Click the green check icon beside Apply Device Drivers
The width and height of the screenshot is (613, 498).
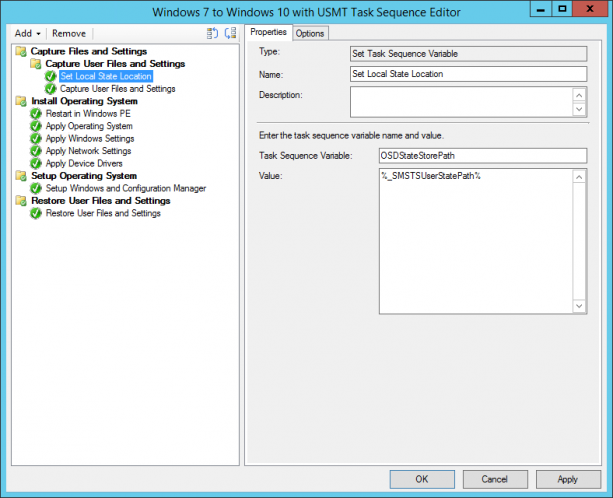[37, 163]
